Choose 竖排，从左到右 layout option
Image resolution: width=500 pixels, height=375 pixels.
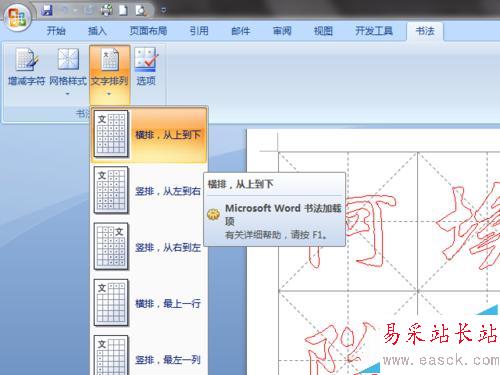coord(149,191)
